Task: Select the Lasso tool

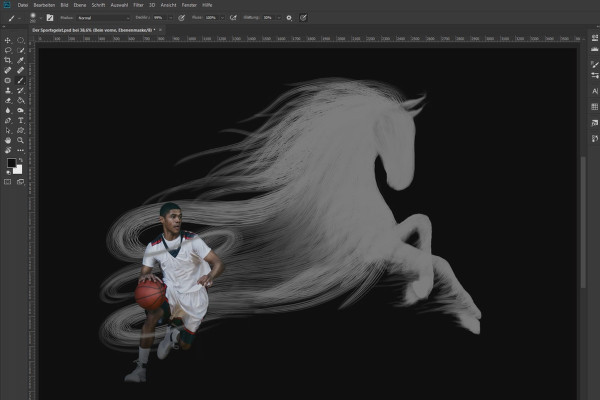Action: point(8,50)
